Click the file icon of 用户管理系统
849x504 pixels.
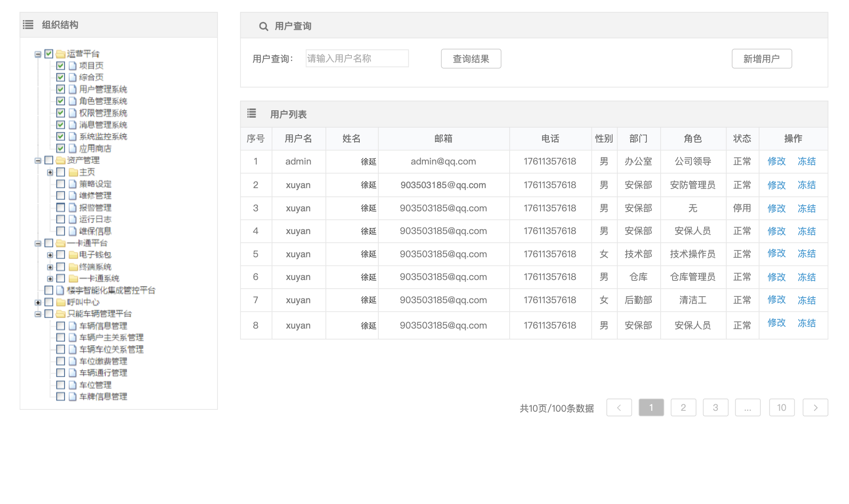click(73, 89)
